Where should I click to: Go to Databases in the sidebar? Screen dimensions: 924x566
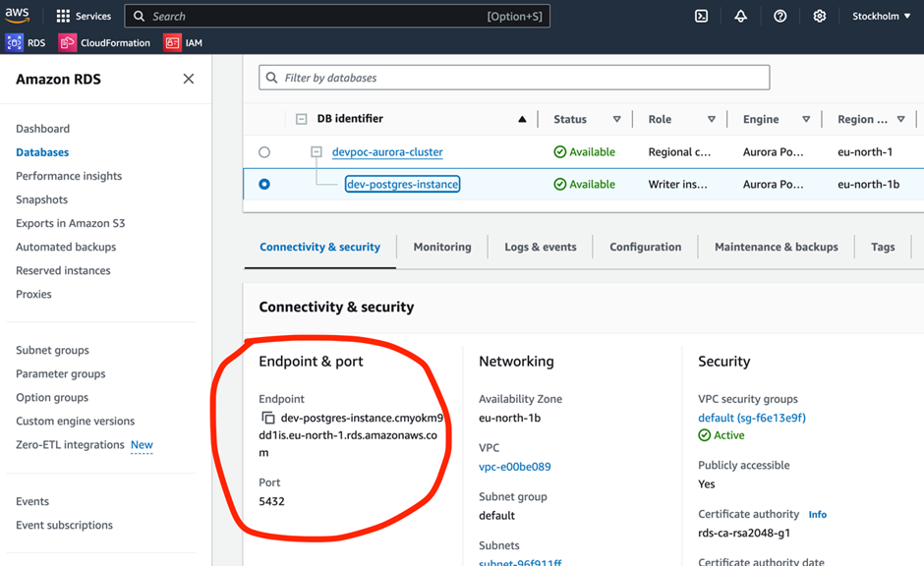(42, 152)
